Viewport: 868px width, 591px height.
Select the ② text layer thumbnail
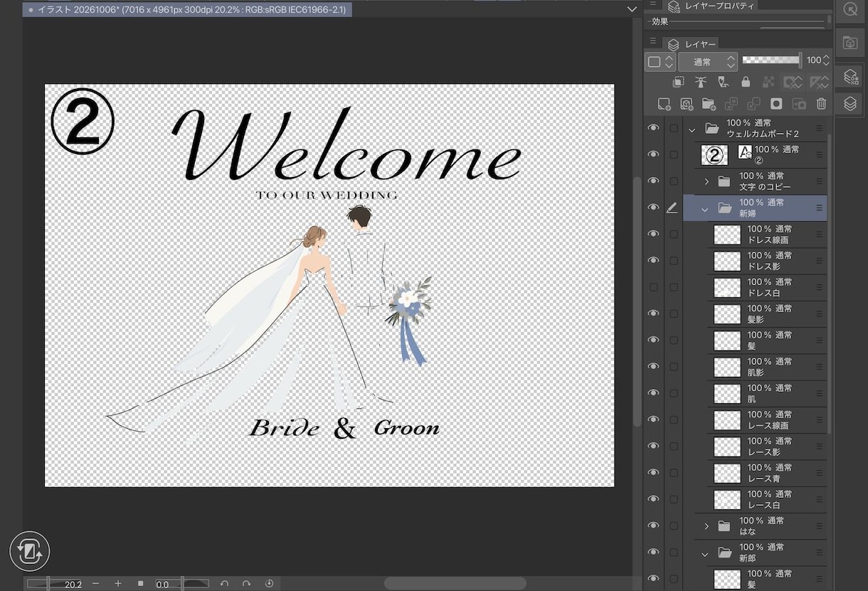(x=714, y=155)
